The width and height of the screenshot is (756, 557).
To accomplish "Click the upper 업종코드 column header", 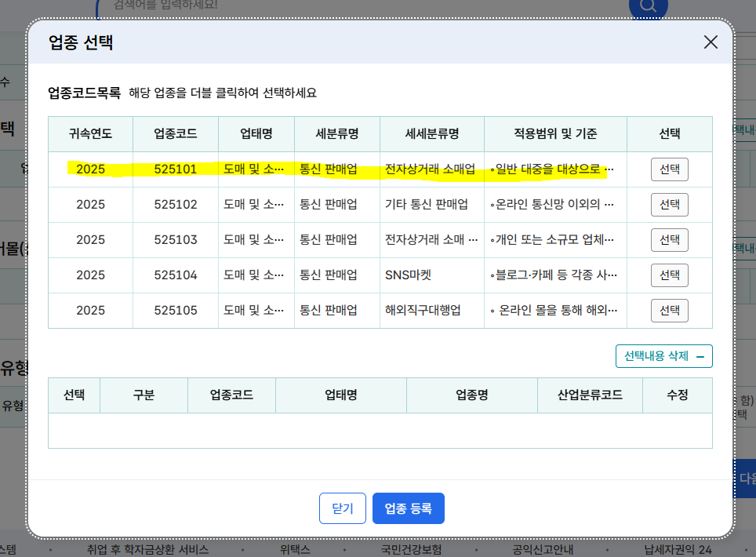I will (176, 134).
